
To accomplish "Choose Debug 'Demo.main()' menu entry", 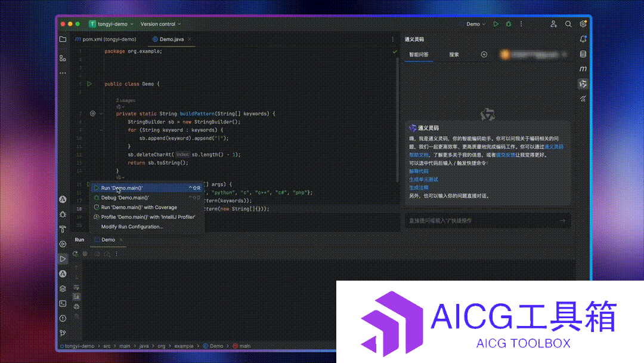I will 147,198.
